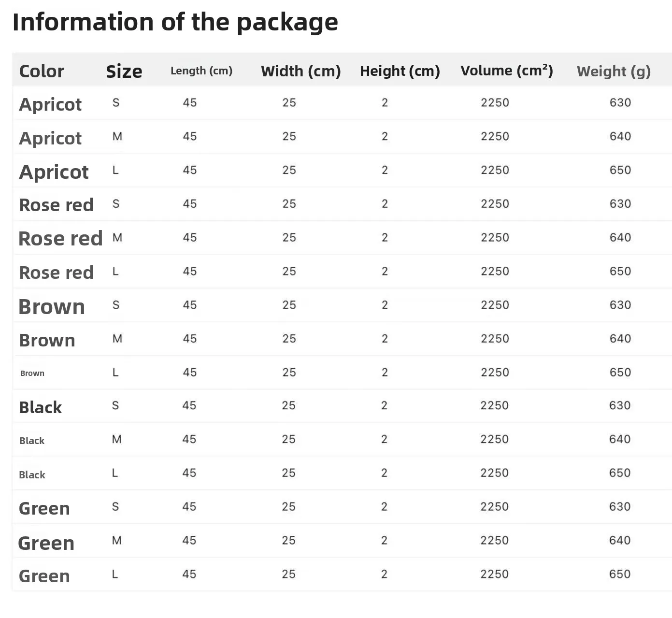
Task: Click the Weight (g) column header
Action: tap(614, 72)
